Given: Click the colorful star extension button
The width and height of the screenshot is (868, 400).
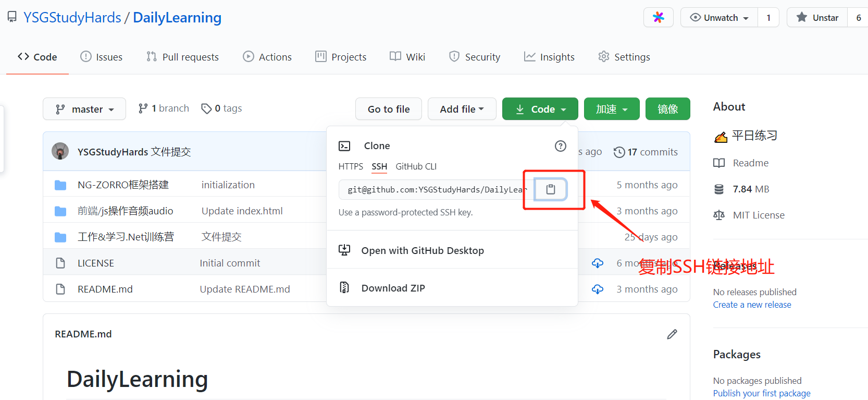Looking at the screenshot, I should pyautogui.click(x=658, y=17).
